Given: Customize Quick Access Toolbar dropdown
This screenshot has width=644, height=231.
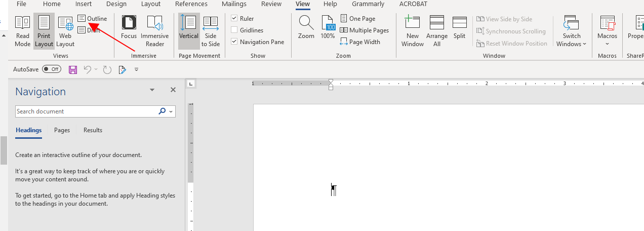Looking at the screenshot, I should [x=136, y=69].
